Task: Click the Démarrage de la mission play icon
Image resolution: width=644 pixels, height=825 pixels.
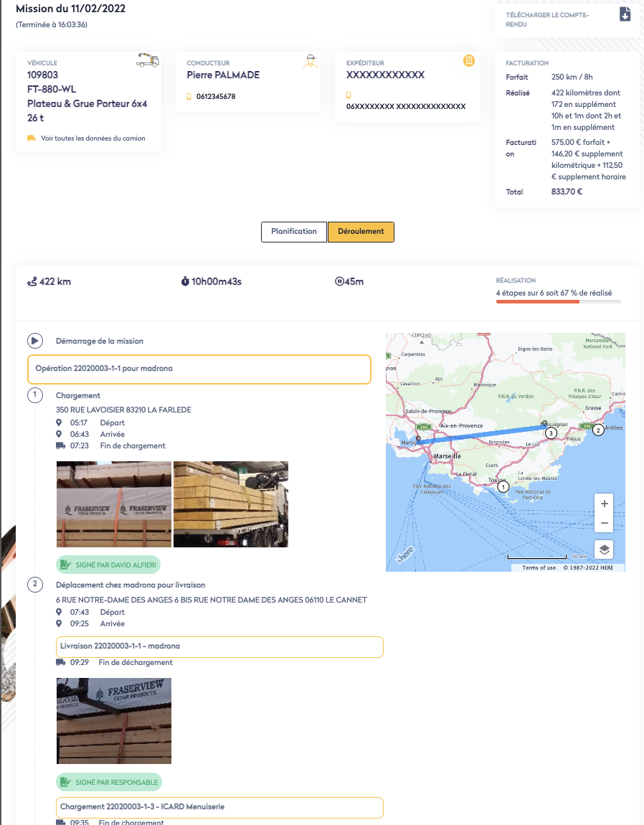Action: [34, 341]
